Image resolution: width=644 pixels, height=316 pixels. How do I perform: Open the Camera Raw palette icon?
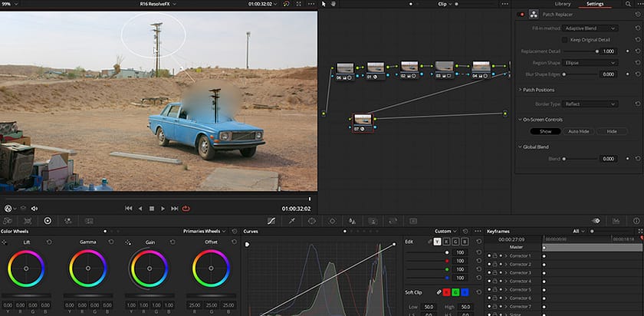[x=7, y=221]
